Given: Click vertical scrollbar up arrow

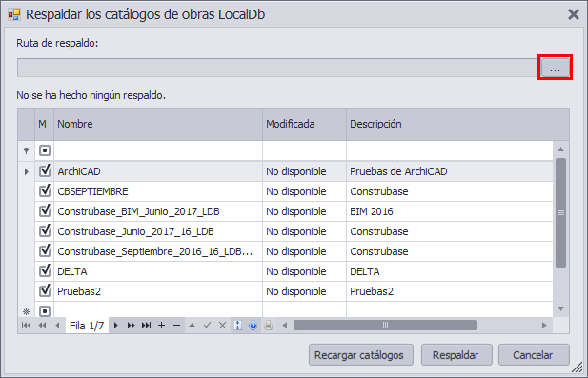Looking at the screenshot, I should 560,149.
